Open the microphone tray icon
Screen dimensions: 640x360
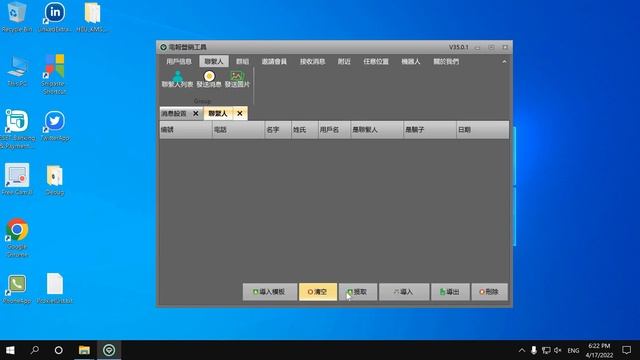coord(533,350)
